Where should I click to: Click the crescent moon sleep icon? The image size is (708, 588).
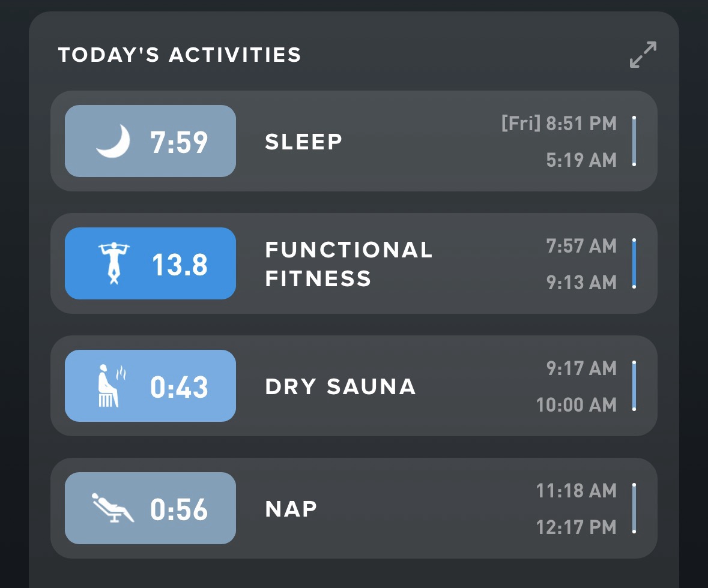click(x=113, y=141)
